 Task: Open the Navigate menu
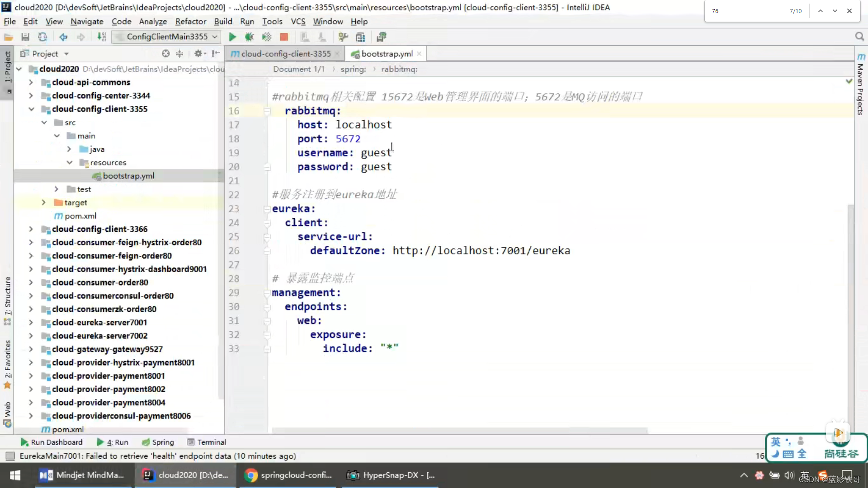pos(87,21)
